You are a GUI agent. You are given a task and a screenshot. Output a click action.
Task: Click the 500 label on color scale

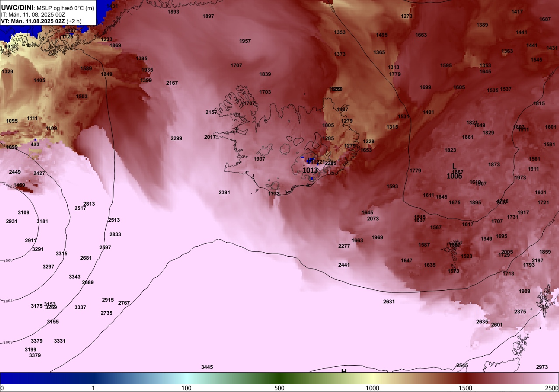(x=279, y=388)
